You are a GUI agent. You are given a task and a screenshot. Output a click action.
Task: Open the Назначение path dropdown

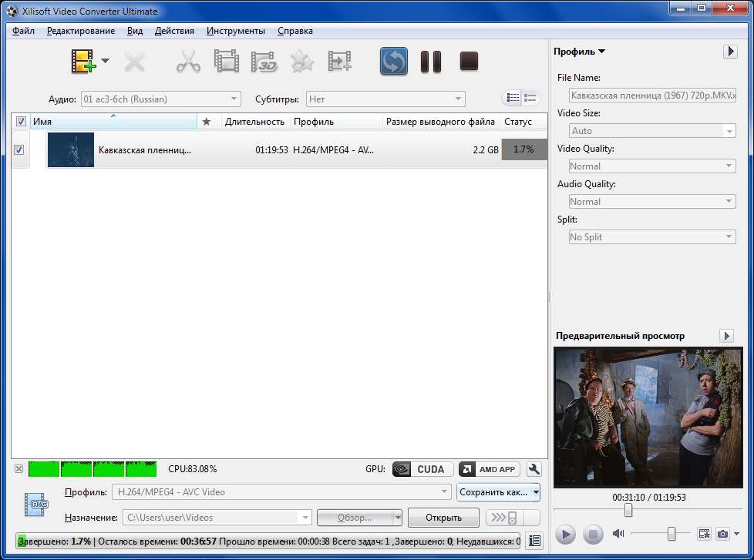305,518
